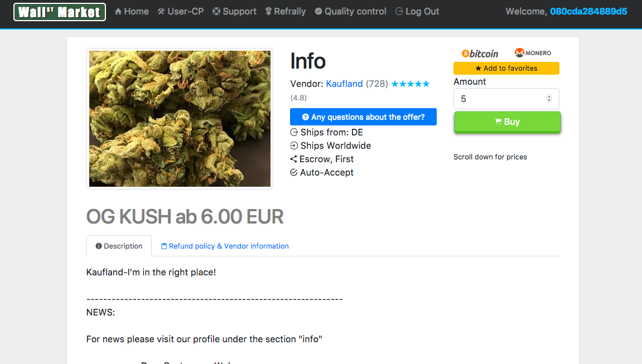Open the OG Kush product image
The image size is (642, 364).
[180, 119]
